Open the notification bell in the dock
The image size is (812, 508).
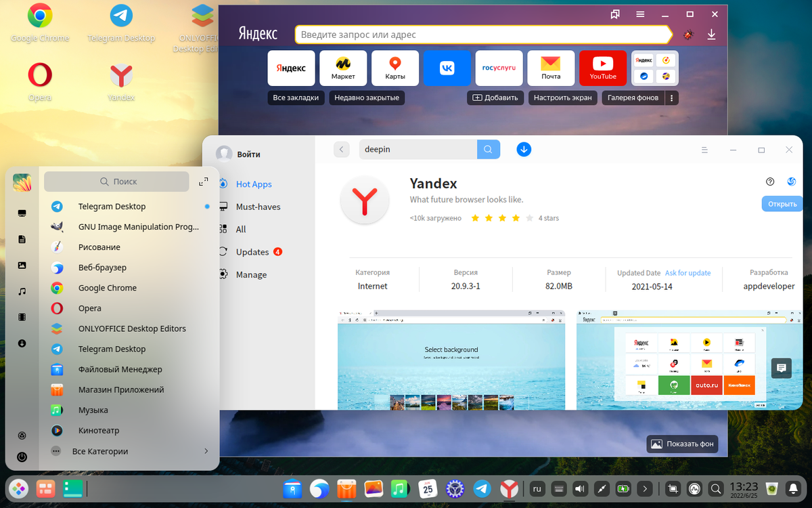[793, 488]
